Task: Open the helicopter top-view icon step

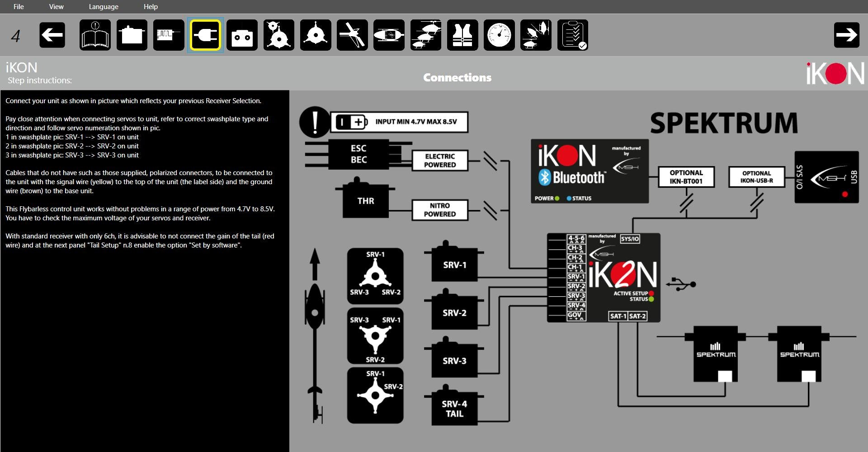Action: [x=389, y=35]
